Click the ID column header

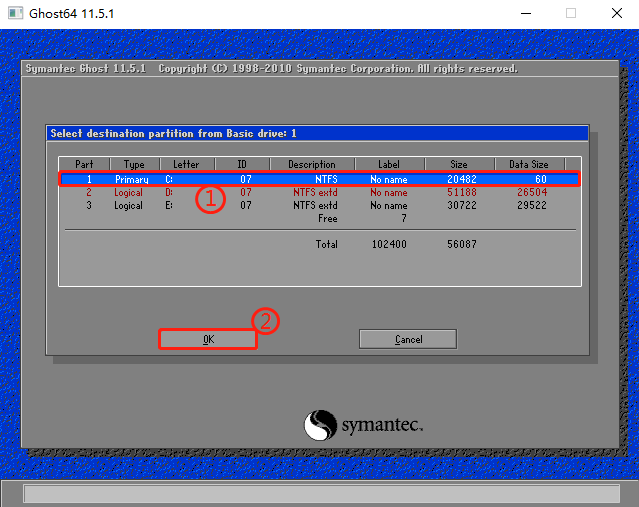242,164
